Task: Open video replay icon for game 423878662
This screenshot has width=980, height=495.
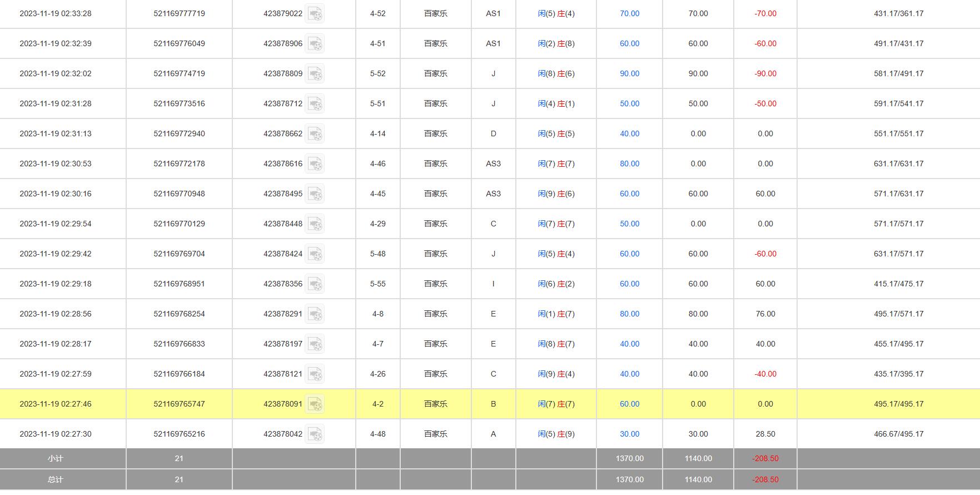Action: tap(315, 133)
